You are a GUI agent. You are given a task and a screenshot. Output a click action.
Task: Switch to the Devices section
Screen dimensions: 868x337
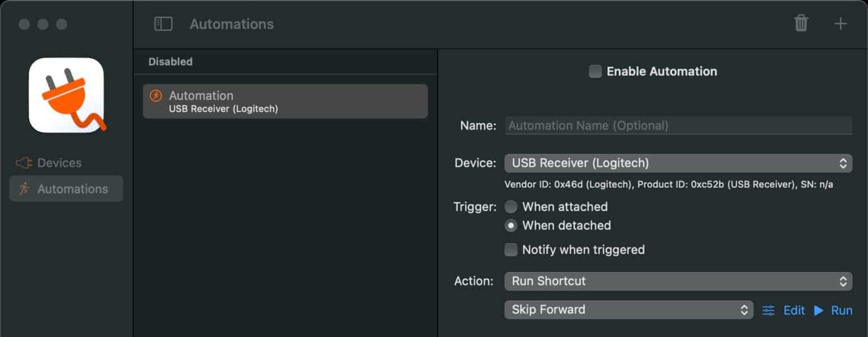[58, 162]
